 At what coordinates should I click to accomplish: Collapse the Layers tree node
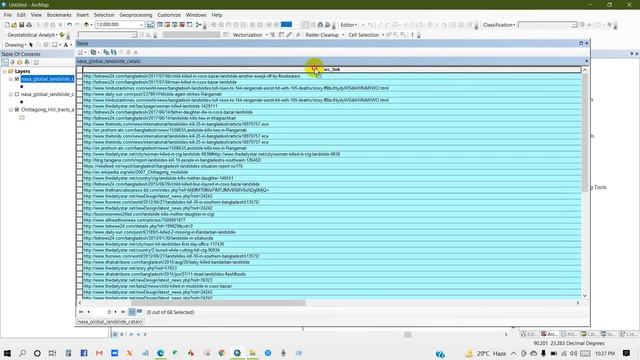5,71
